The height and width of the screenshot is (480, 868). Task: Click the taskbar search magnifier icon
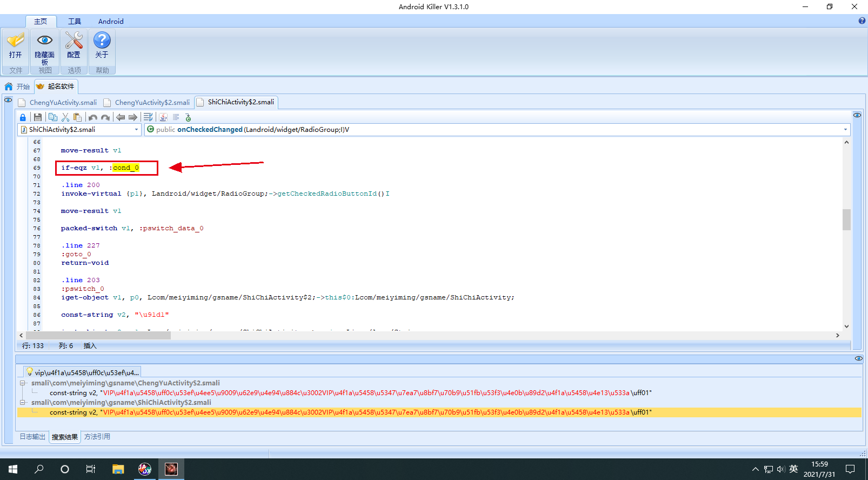point(39,469)
